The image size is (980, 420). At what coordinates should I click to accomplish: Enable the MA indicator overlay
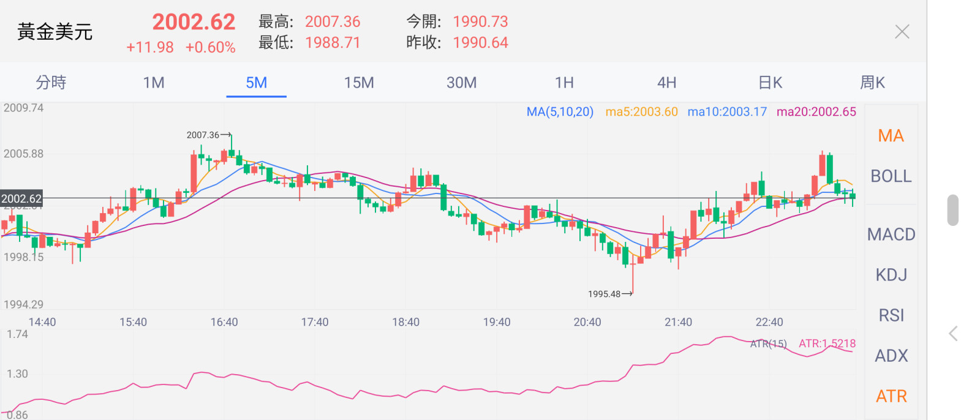pos(891,136)
